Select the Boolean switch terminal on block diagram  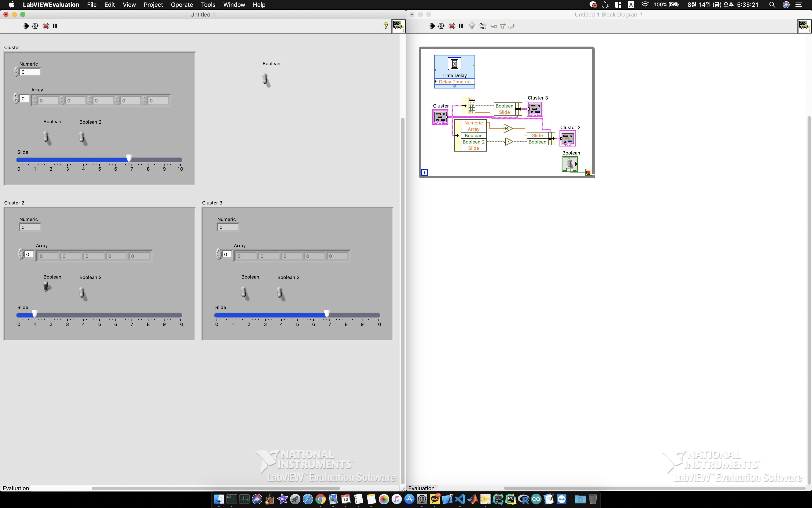click(x=569, y=164)
